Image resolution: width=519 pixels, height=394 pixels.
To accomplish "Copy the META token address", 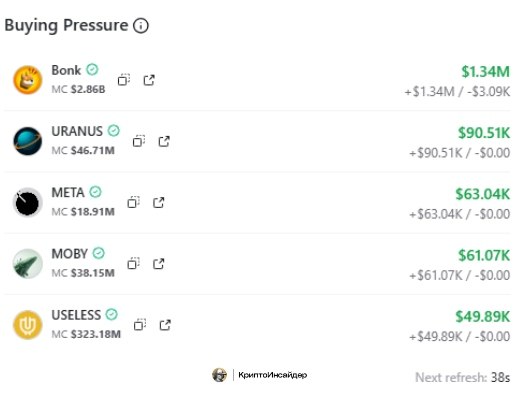I will tap(133, 202).
